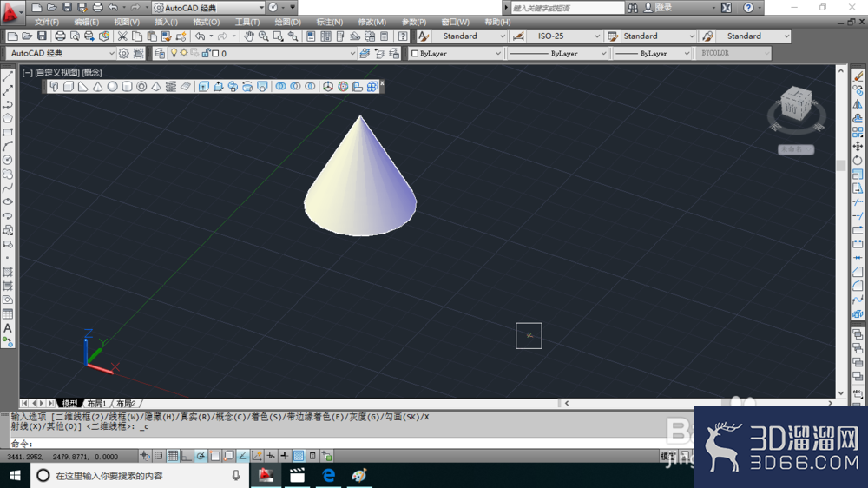Image resolution: width=868 pixels, height=488 pixels.
Task: Open the 编辑(E) menu
Action: [x=86, y=23]
